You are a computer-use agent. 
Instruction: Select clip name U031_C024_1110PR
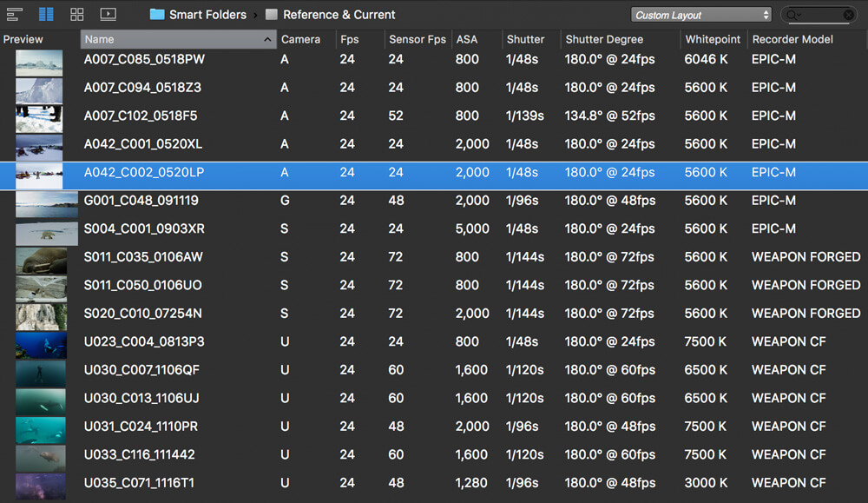click(x=141, y=427)
